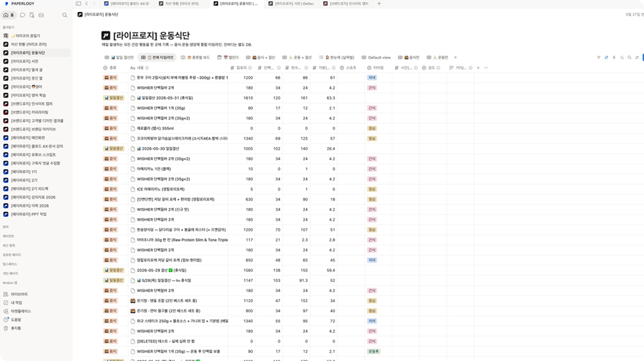Click the 저녁 tag in the 한우 구이 row

372,78
